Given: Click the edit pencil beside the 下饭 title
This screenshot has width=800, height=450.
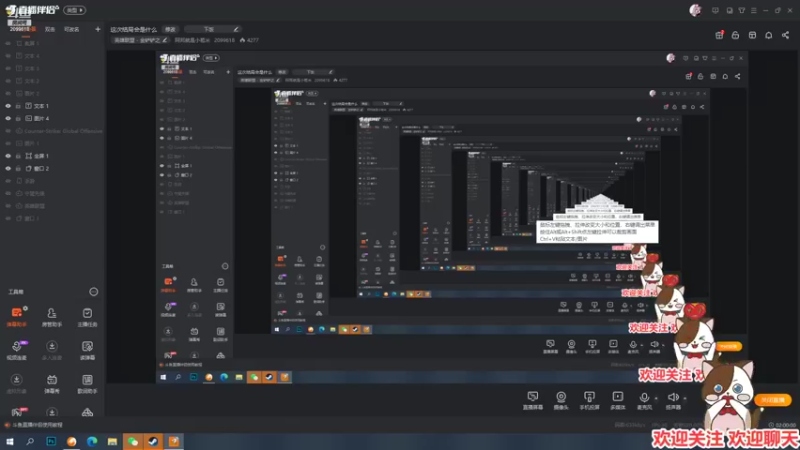Looking at the screenshot, I should (x=236, y=29).
